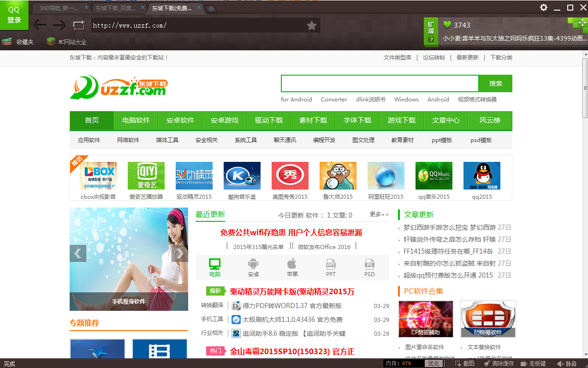Open MC网站大全 bookmark

[67, 42]
